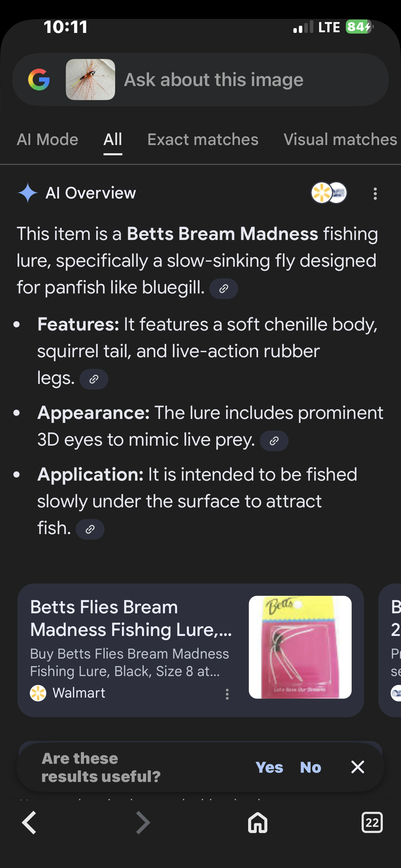Switch to the AI Mode tab
401x868 pixels.
pyautogui.click(x=48, y=140)
